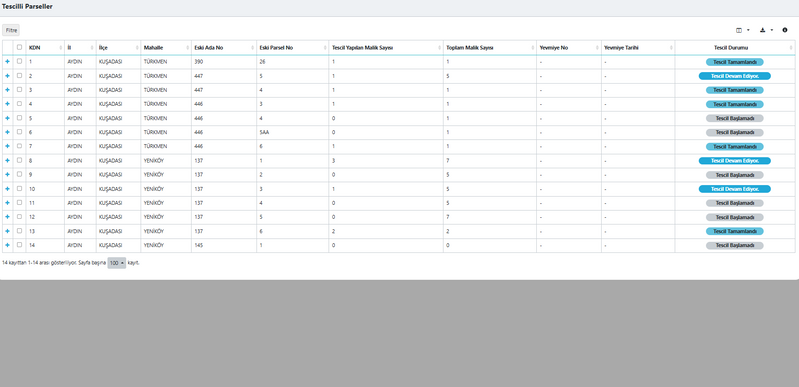The width and height of the screenshot is (799, 387).
Task: Click the plus icon of row 8
Action: pyautogui.click(x=7, y=160)
